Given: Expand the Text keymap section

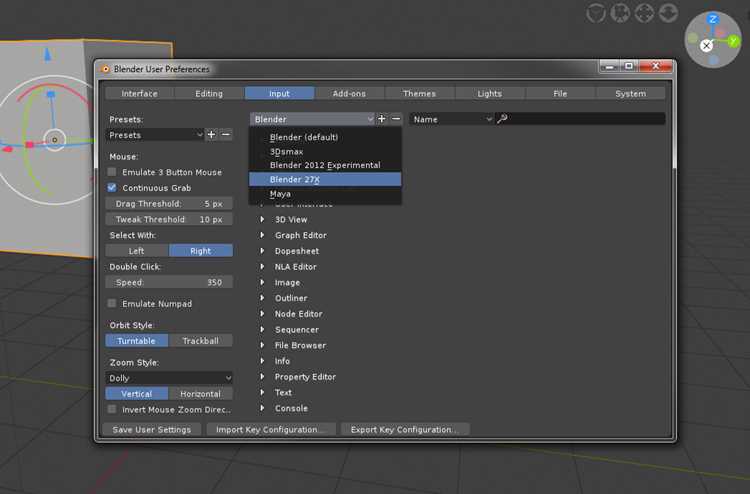Looking at the screenshot, I should click(262, 392).
